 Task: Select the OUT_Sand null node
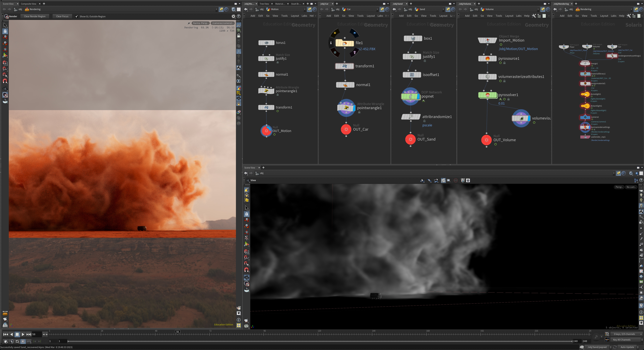click(x=411, y=139)
